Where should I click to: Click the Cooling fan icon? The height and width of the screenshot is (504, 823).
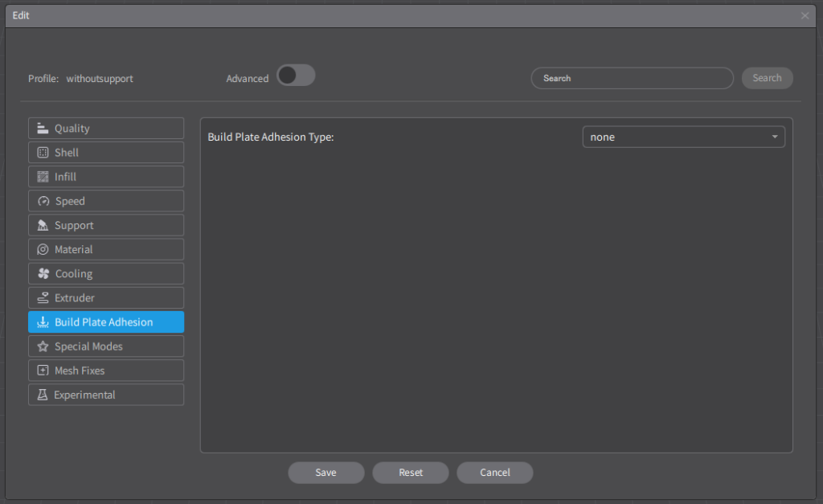click(x=43, y=274)
